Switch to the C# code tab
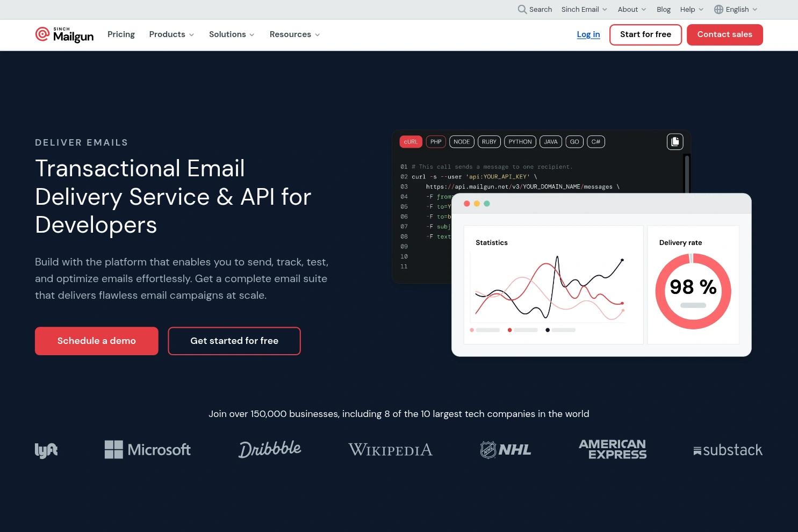This screenshot has height=532, width=798. point(596,142)
